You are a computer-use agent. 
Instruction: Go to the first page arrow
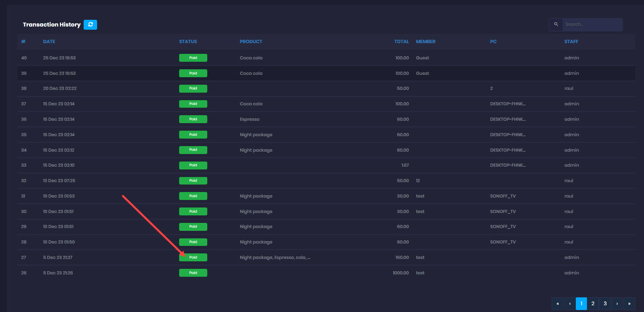point(557,304)
